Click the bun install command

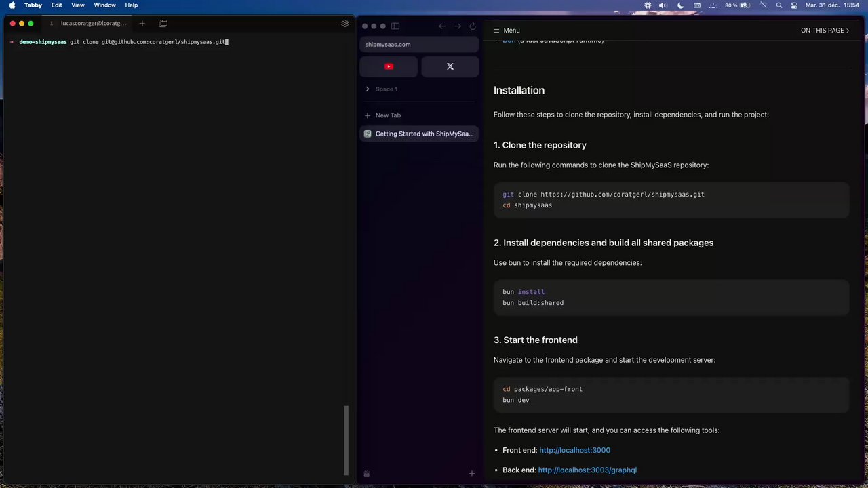click(x=524, y=292)
